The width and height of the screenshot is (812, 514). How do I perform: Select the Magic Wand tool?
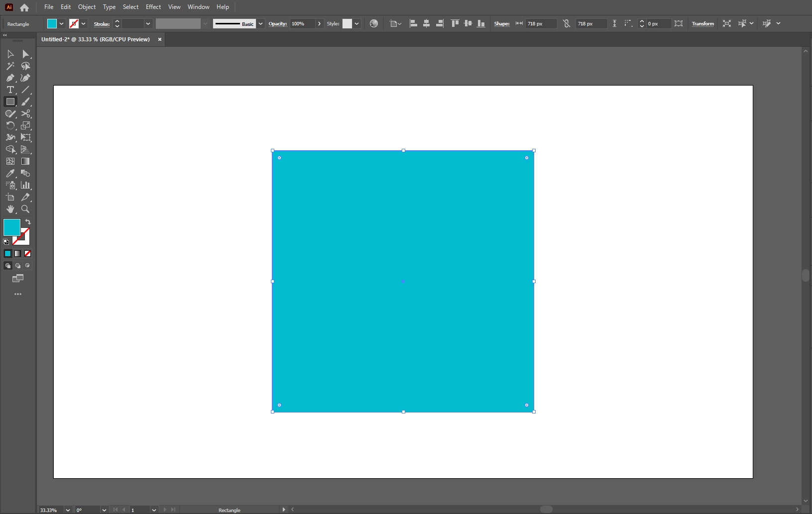10,66
